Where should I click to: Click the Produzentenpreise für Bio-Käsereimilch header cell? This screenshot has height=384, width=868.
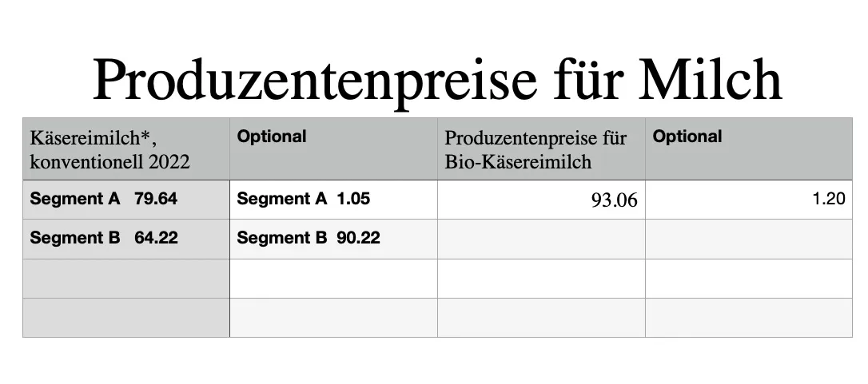tap(541, 149)
